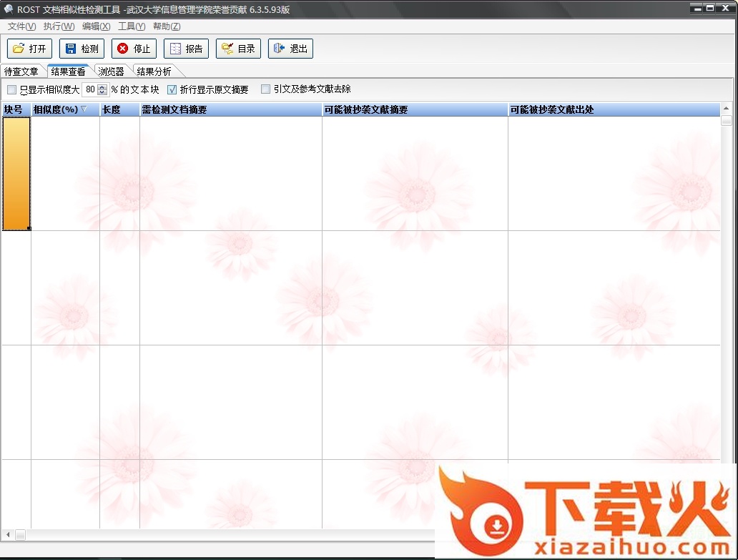This screenshot has height=560, width=738.
Task: Select the highlighted orange first row cell
Action: [16, 173]
